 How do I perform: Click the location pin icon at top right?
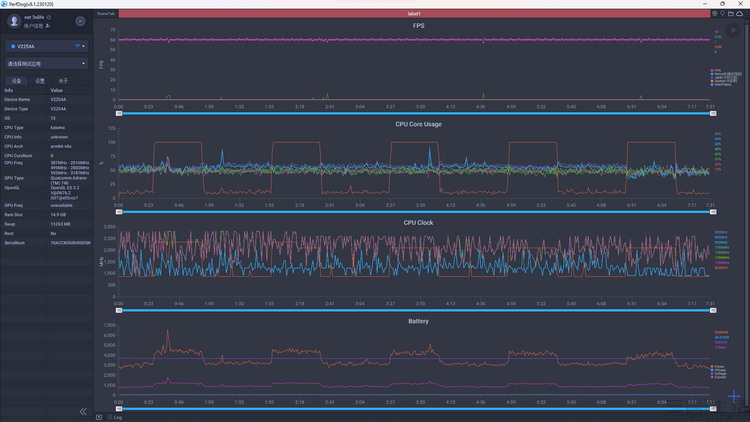coord(723,13)
